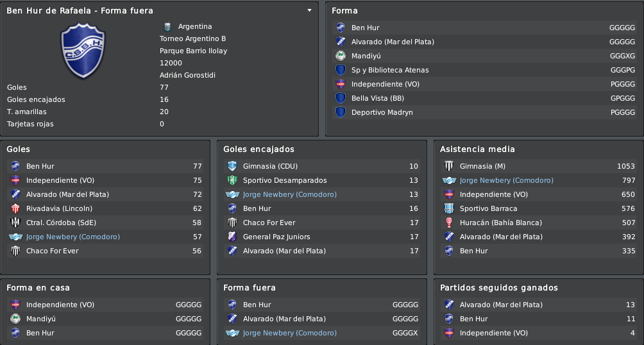Open Jorge Newbery (Comodoro) in Forma fuera list
The height and width of the screenshot is (345, 644).
[289, 333]
